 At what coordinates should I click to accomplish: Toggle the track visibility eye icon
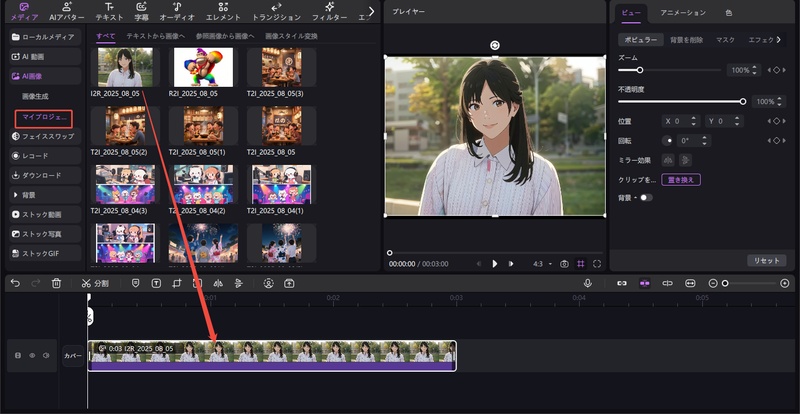(x=32, y=355)
